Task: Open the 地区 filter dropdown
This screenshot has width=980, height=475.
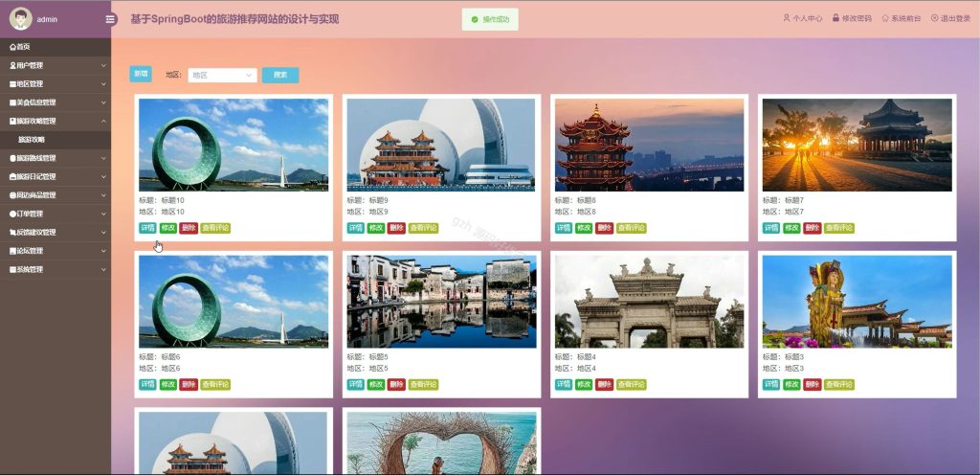Action: coord(222,75)
